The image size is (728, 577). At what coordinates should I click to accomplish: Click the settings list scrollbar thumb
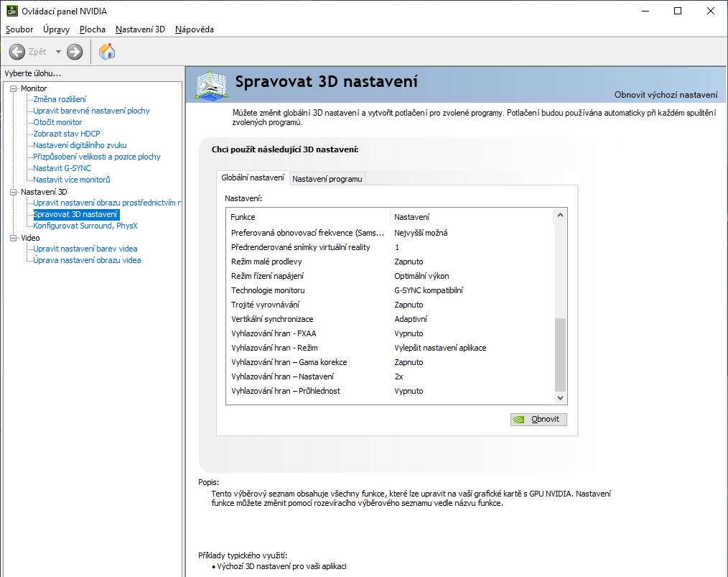point(561,355)
